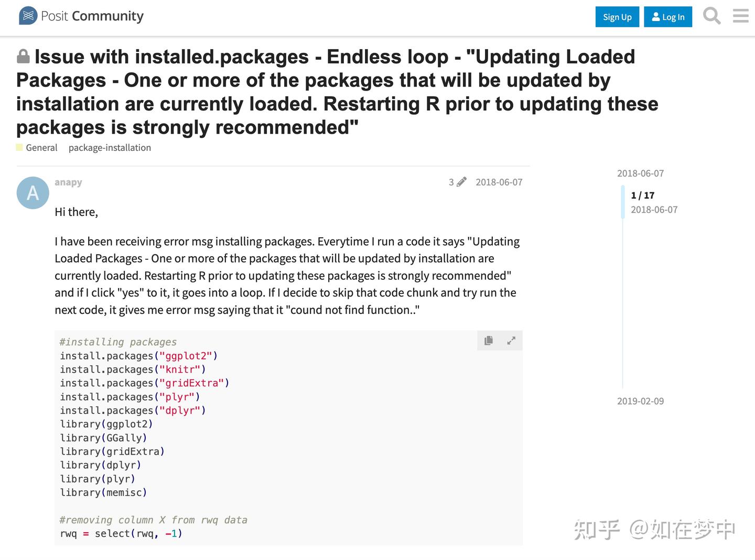Image resolution: width=755 pixels, height=560 pixels.
Task: Expand the code block to fullscreen
Action: coord(511,340)
